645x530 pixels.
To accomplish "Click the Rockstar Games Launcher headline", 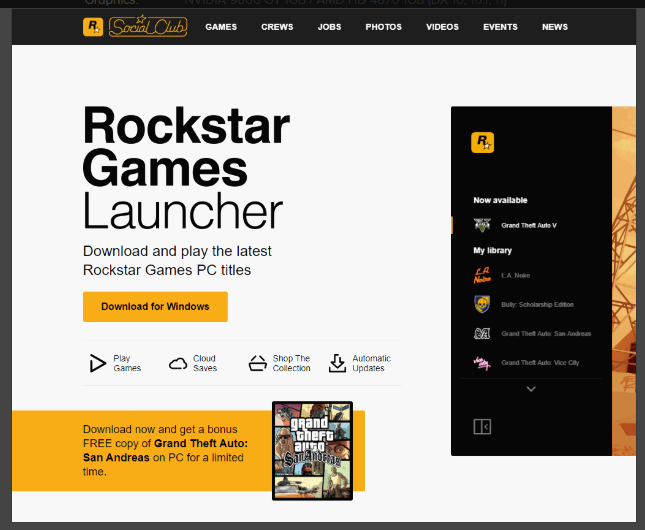I will tap(186, 168).
